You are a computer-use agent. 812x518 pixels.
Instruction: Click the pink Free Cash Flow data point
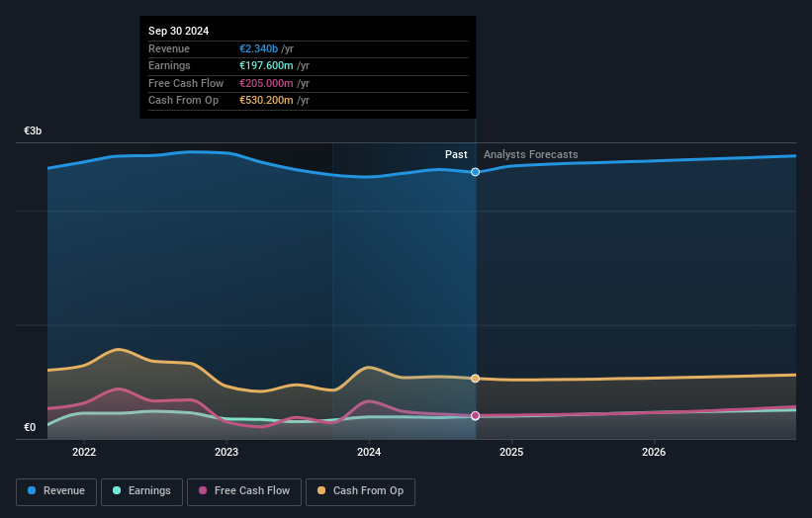475,415
